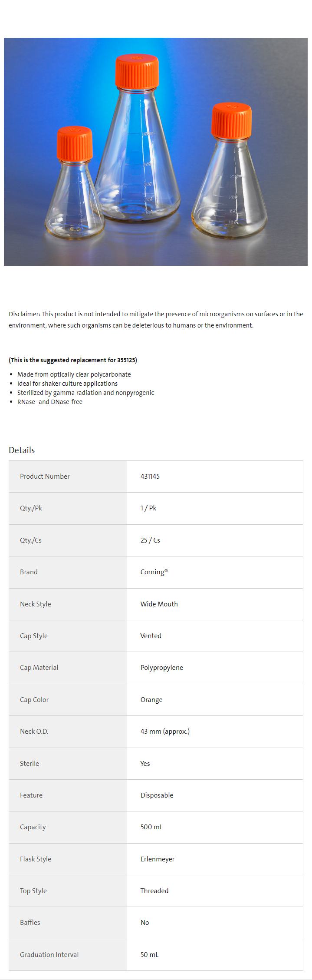Click product number value 431145

150,477
